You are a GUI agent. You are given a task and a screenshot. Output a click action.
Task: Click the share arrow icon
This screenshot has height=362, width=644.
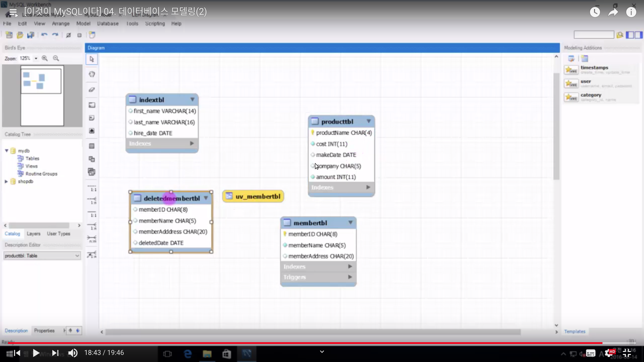click(x=613, y=12)
